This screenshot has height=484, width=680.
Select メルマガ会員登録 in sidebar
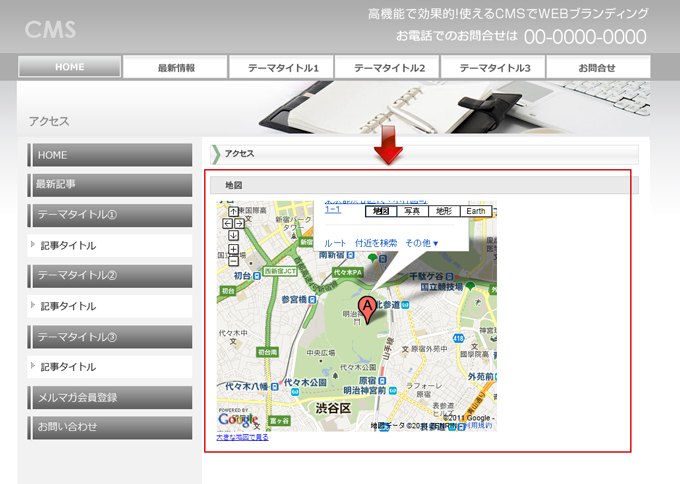[110, 397]
